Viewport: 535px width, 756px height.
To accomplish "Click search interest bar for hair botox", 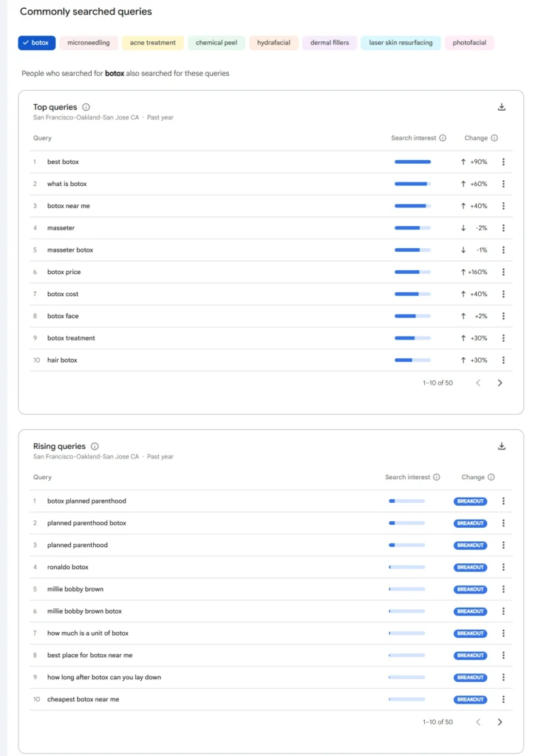I will point(412,360).
